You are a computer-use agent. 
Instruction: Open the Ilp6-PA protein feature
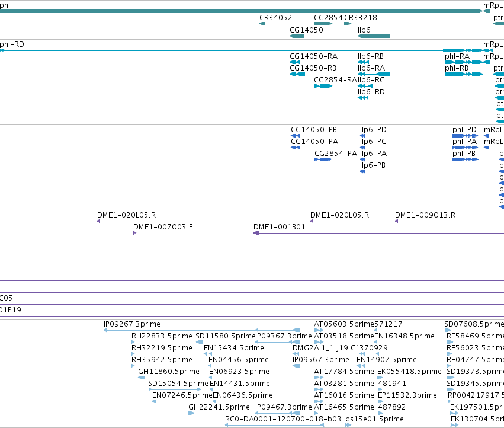point(362,159)
